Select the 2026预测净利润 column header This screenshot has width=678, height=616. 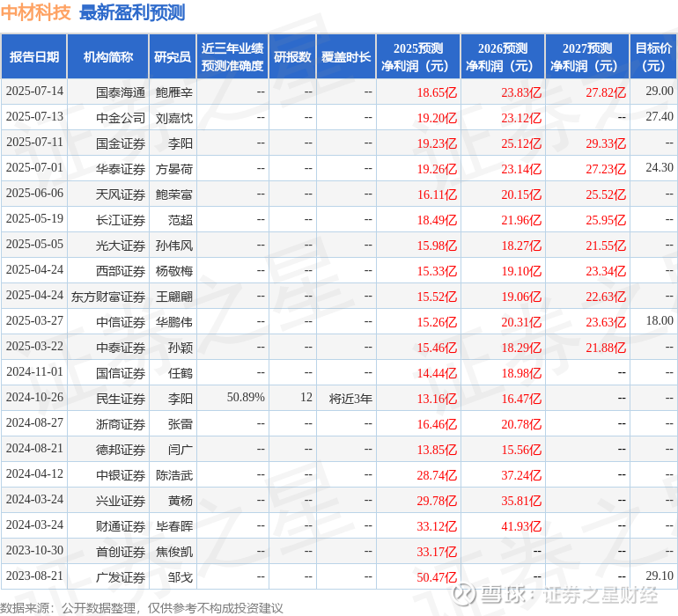503,56
